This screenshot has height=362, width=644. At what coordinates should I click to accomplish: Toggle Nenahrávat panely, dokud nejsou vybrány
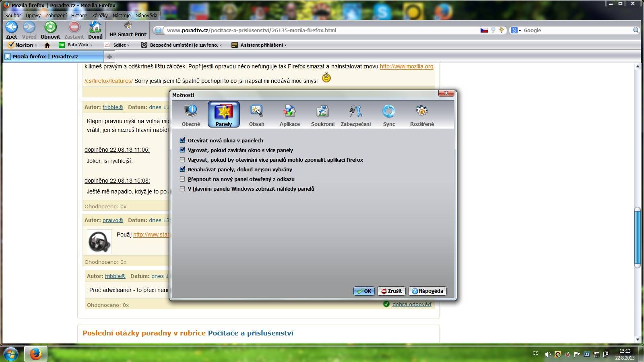click(x=182, y=169)
